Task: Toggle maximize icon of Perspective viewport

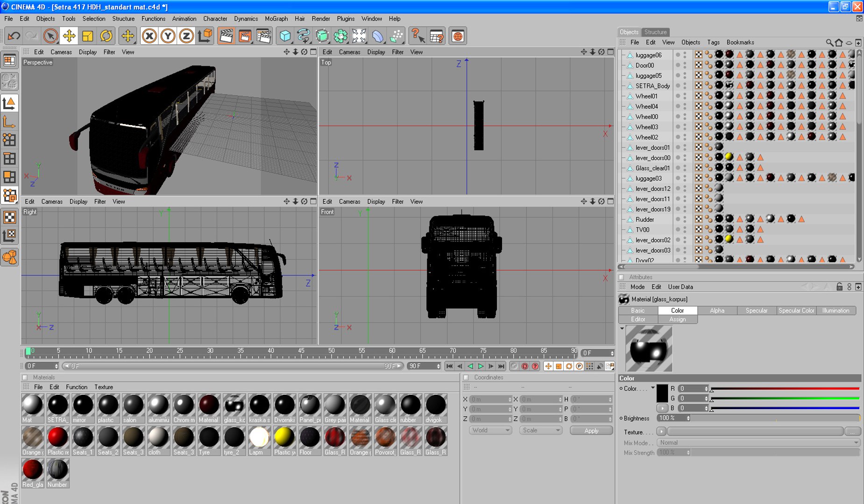Action: coord(313,52)
